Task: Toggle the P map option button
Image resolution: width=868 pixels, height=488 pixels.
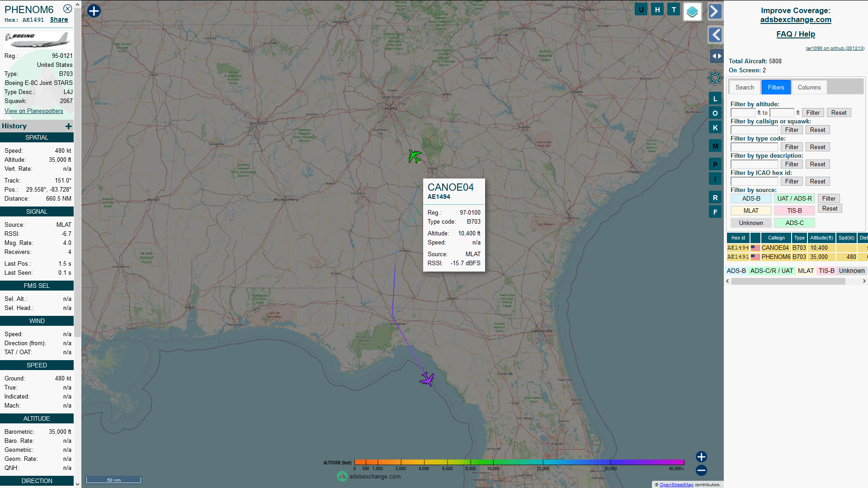Action: [x=715, y=164]
